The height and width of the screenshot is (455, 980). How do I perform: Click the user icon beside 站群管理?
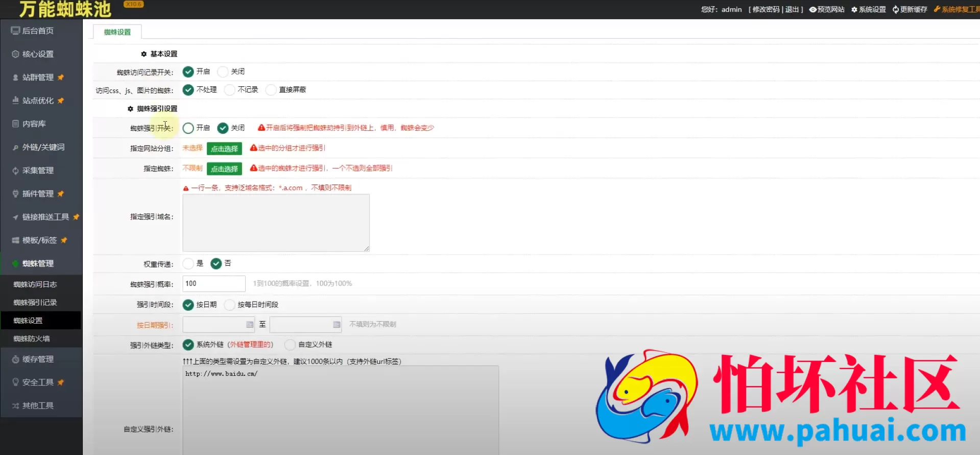pyautogui.click(x=15, y=78)
